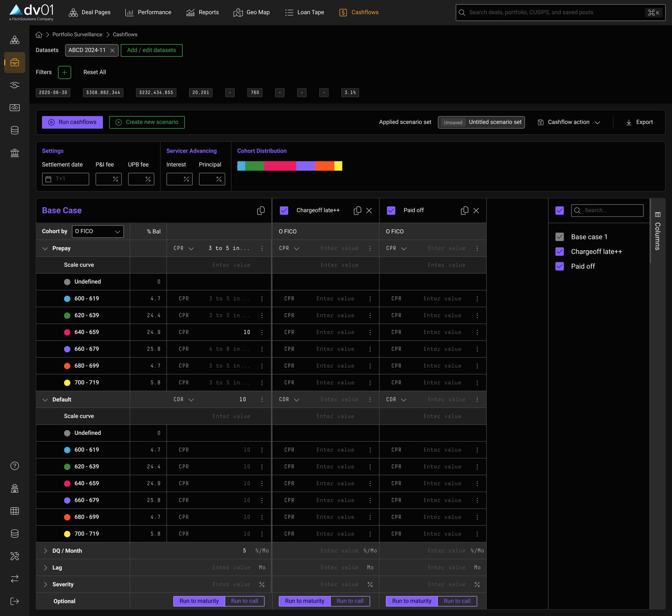Toggle the Base case 1 checkbox
The image size is (672, 616).
[x=560, y=237]
